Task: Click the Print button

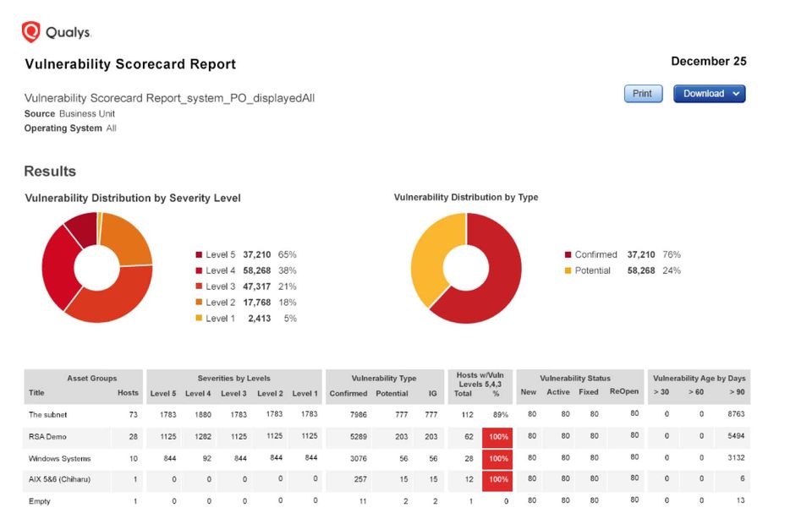Action: (x=643, y=94)
